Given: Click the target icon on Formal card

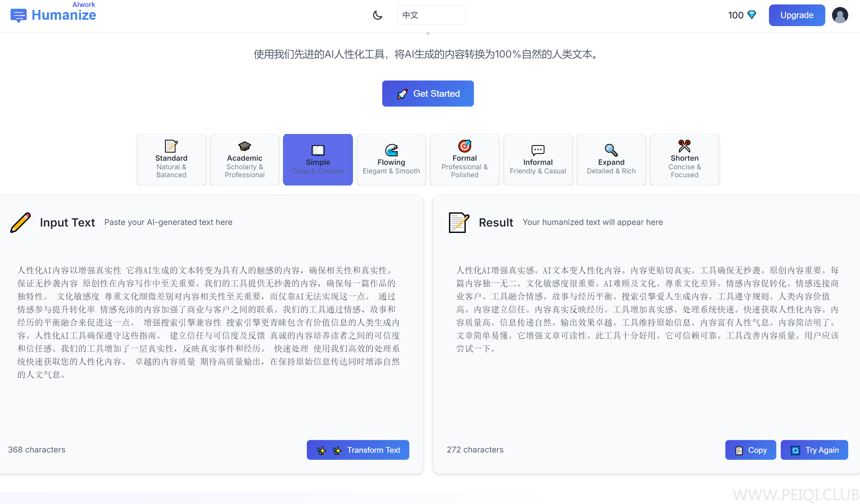Looking at the screenshot, I should [464, 146].
